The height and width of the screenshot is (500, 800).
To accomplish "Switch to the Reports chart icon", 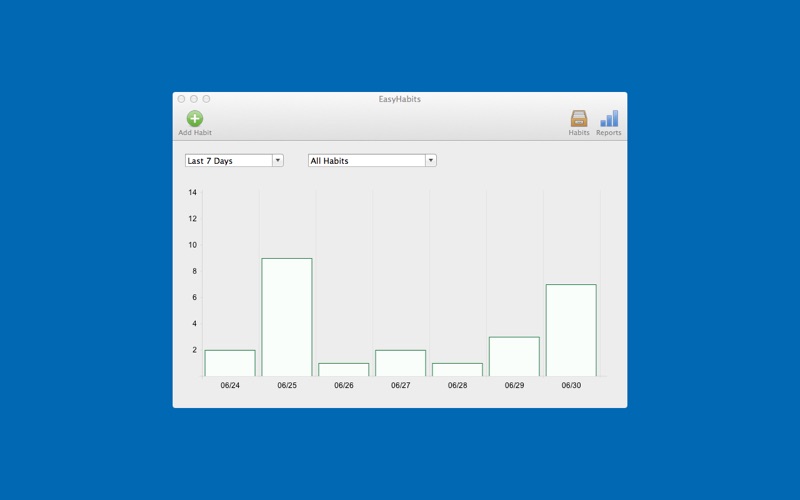I will (609, 118).
